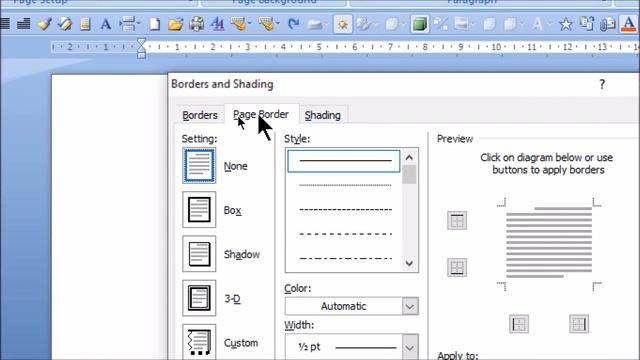Switch to the Borders tab

(200, 116)
